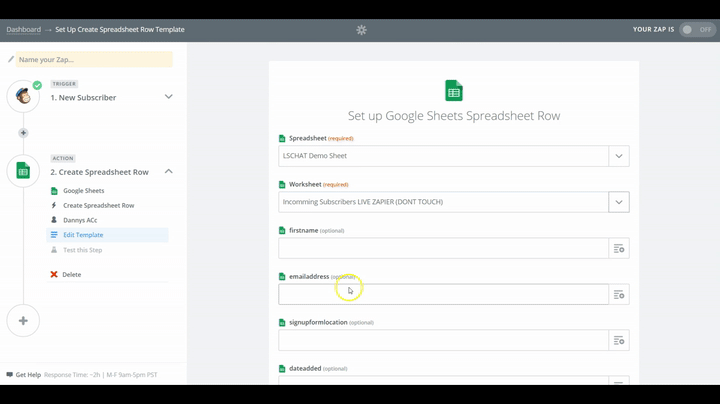Click the small plus between steps
The image size is (720, 404).
(23, 133)
